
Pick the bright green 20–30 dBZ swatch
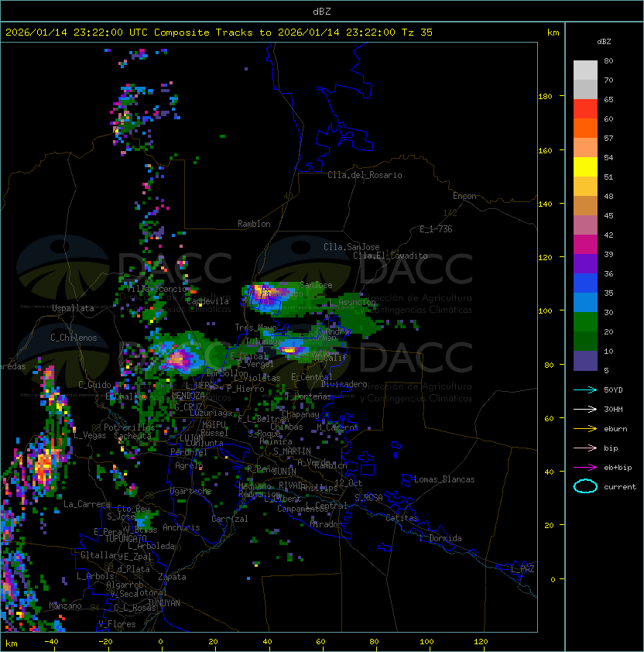tap(585, 322)
